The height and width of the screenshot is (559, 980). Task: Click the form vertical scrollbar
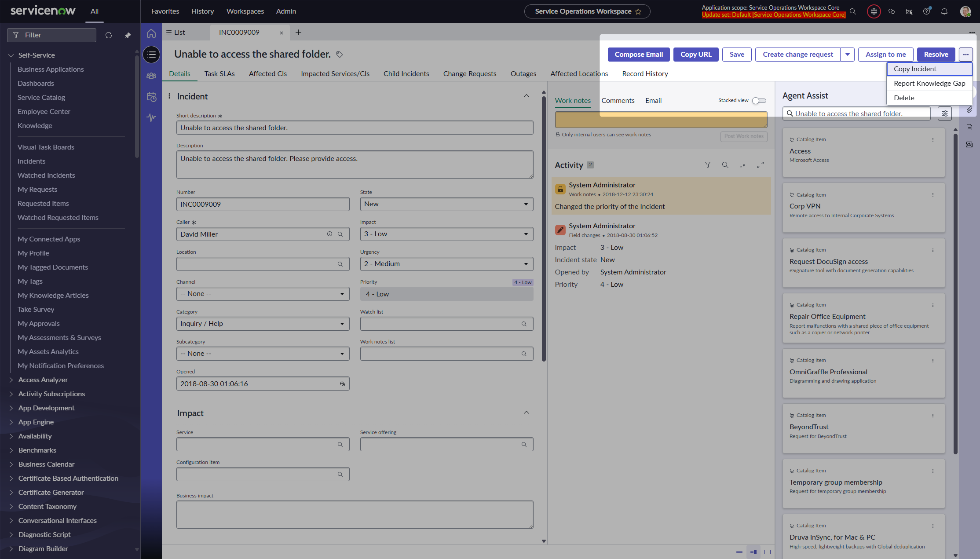coord(544,229)
